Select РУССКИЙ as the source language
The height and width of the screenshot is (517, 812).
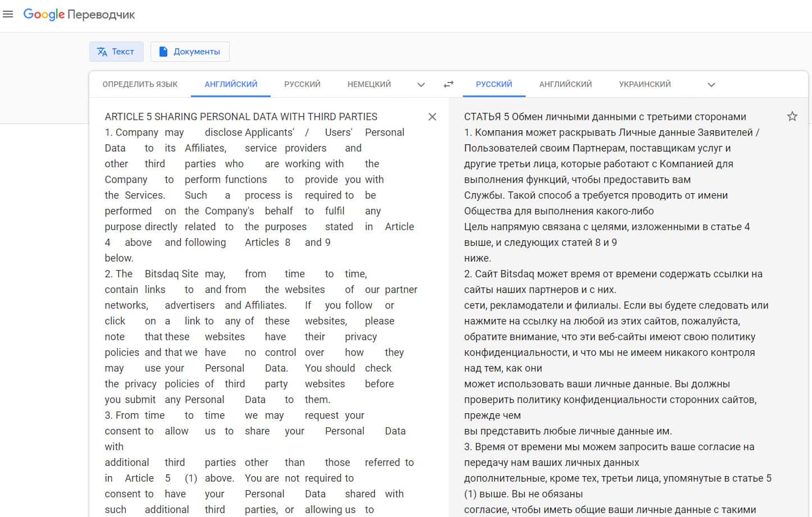[x=302, y=84]
